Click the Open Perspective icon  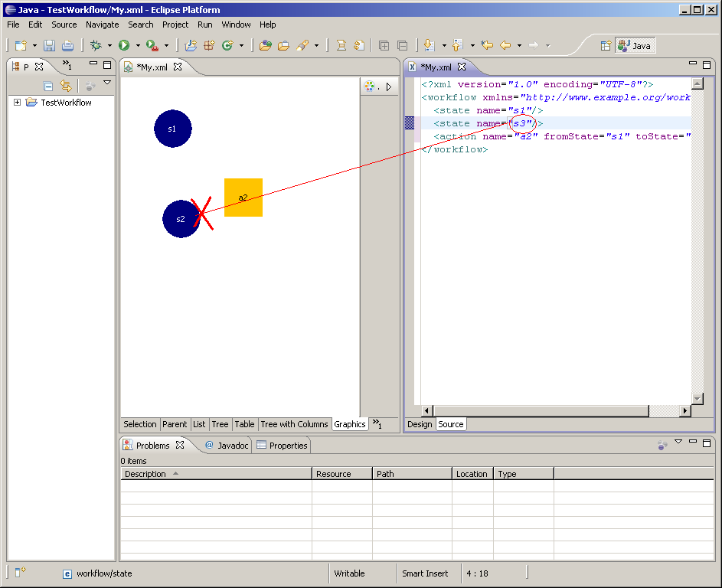606,46
